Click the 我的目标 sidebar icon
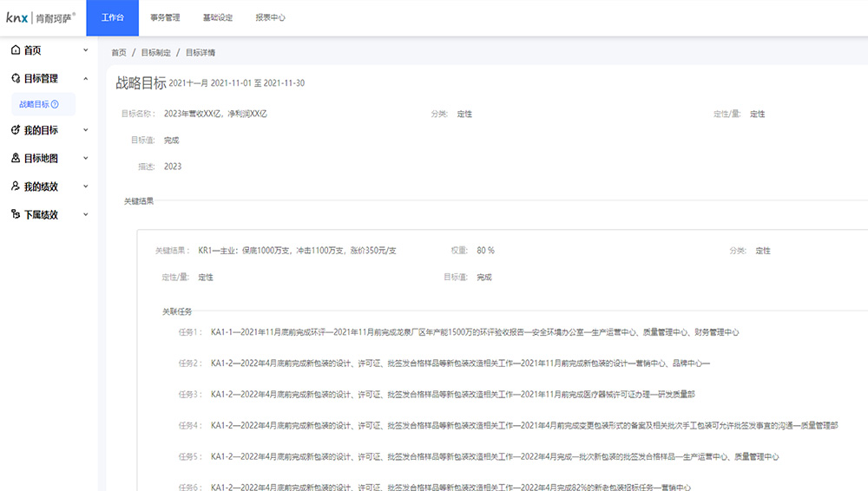Image resolution: width=868 pixels, height=491 pixels. point(16,130)
